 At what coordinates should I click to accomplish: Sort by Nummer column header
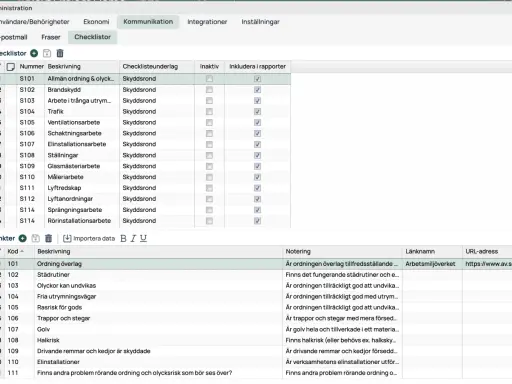(32, 66)
